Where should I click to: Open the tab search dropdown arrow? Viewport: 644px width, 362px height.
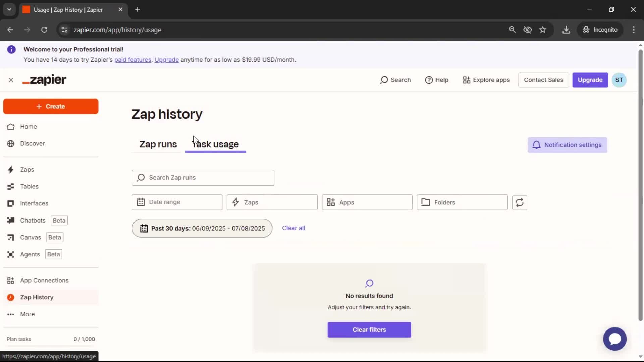coord(9,10)
